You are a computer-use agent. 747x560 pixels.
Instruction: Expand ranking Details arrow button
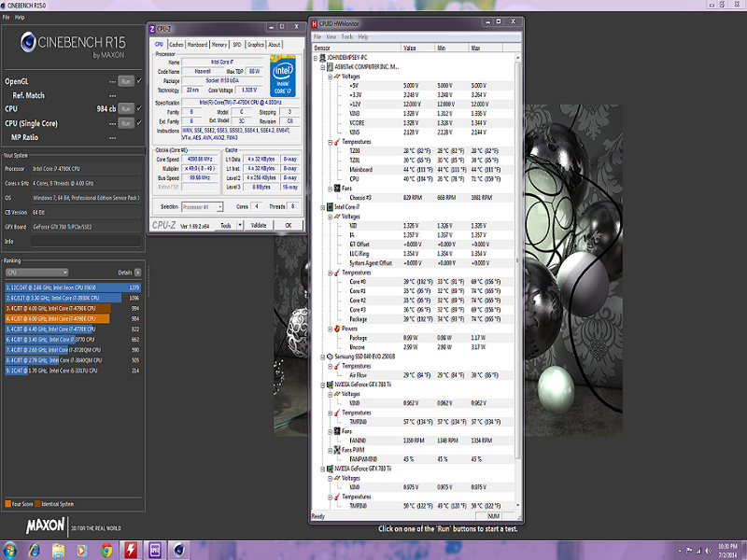point(137,273)
